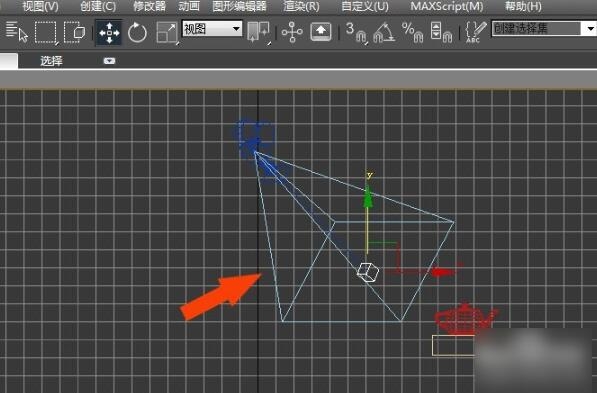
Task: Activate the Select and Scale tool
Action: [x=167, y=33]
